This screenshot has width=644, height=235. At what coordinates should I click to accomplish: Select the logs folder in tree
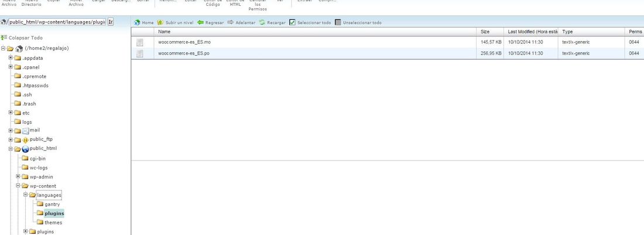27,122
